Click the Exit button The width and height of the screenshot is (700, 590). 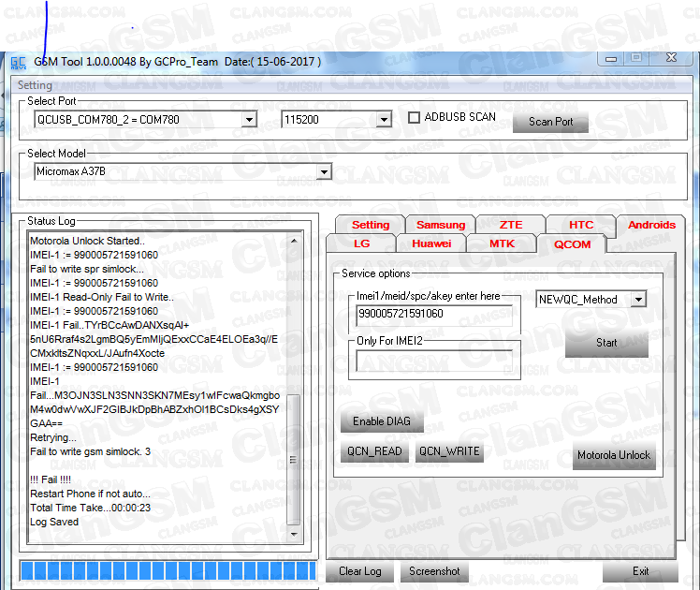click(x=640, y=571)
